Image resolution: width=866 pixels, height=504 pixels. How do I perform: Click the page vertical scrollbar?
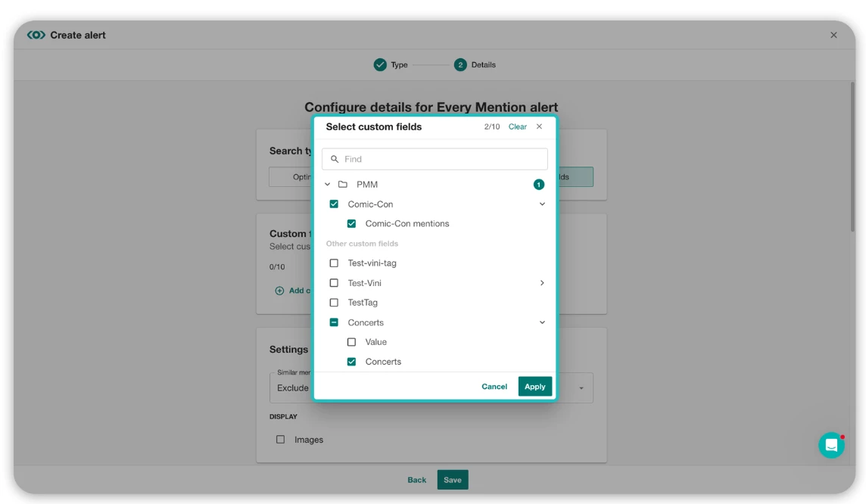click(x=852, y=157)
